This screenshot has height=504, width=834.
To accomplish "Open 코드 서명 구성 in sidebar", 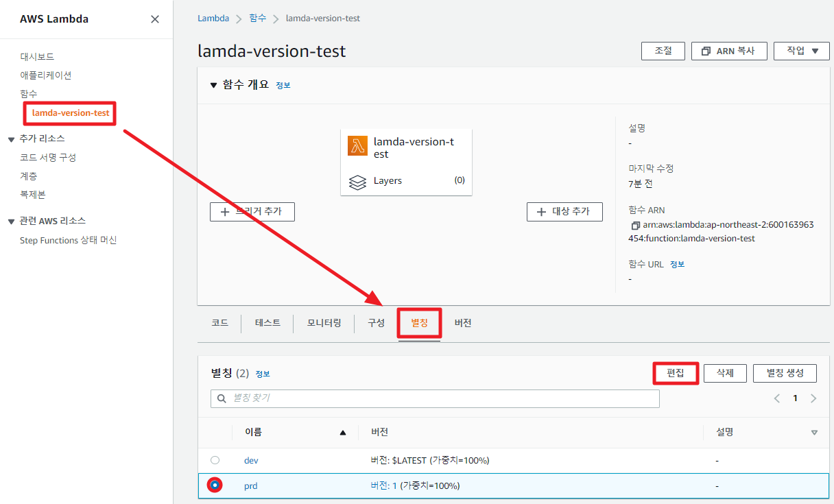I will 48,158.
